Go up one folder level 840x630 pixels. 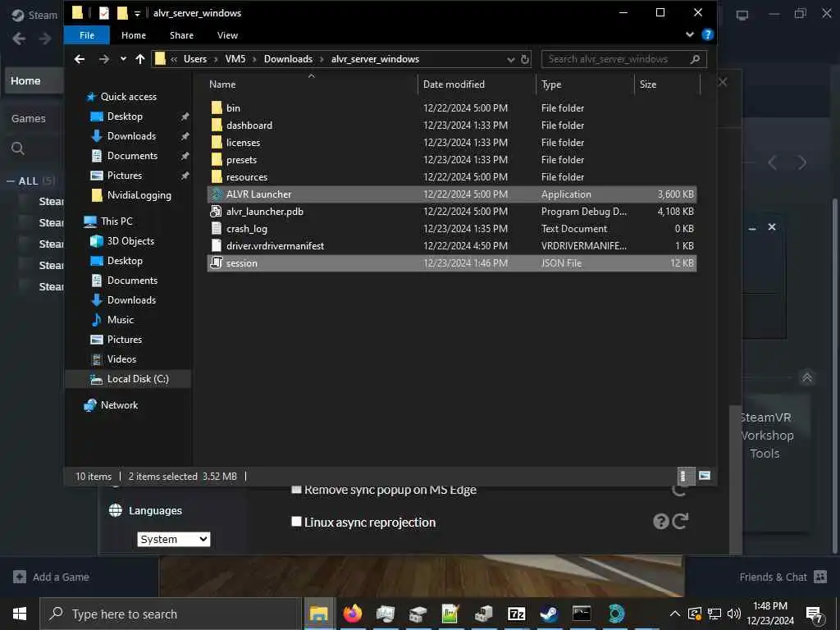coord(139,59)
